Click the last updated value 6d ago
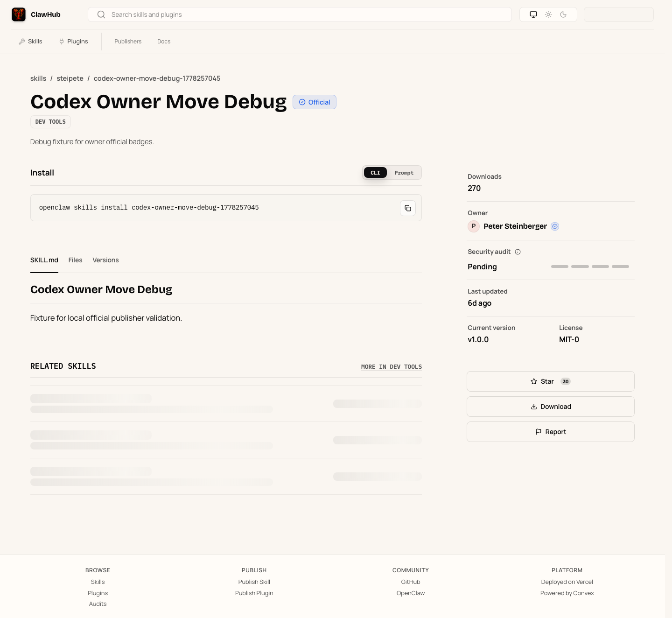This screenshot has height=618, width=672. point(479,303)
